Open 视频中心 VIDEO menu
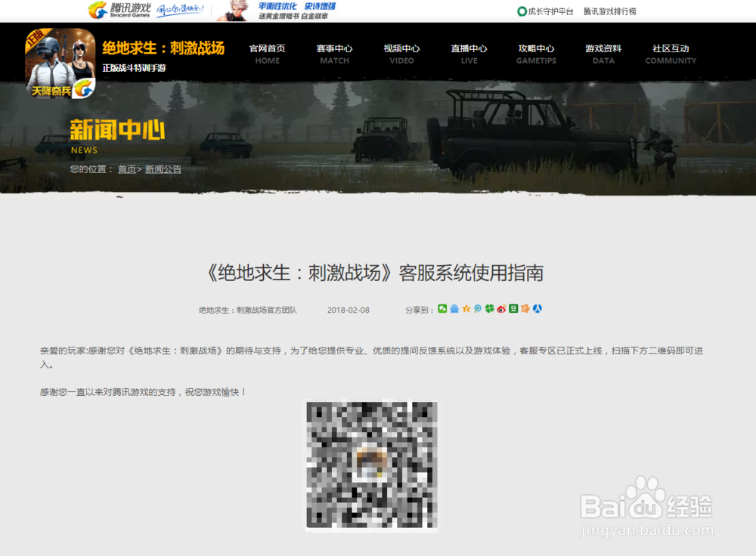 [401, 54]
